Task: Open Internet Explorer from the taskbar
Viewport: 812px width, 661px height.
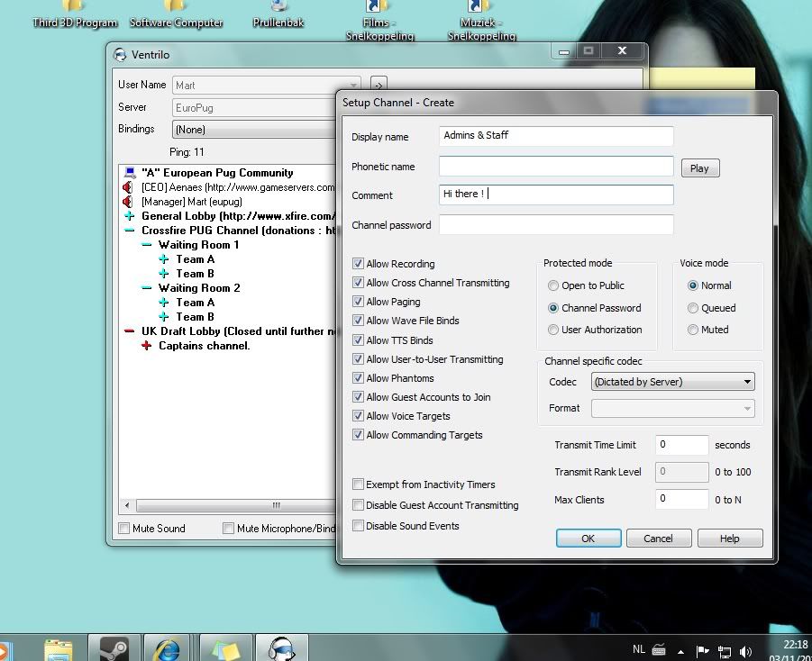Action: [x=168, y=647]
